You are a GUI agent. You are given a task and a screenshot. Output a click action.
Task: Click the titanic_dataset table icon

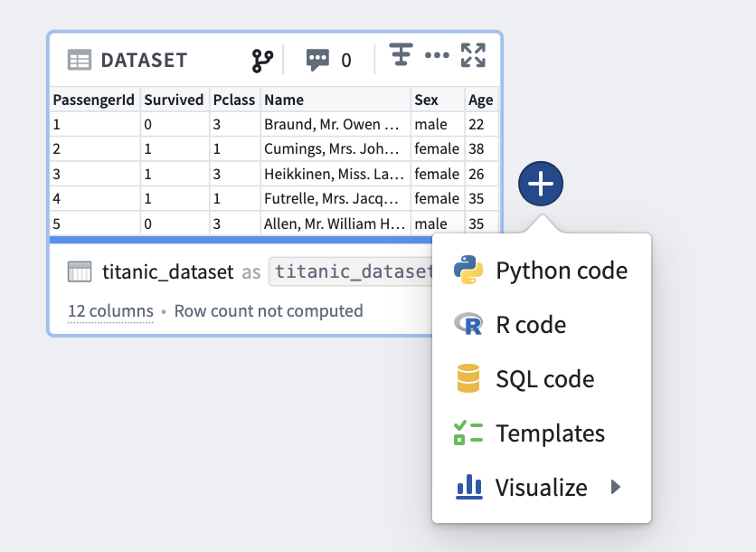tap(80, 271)
